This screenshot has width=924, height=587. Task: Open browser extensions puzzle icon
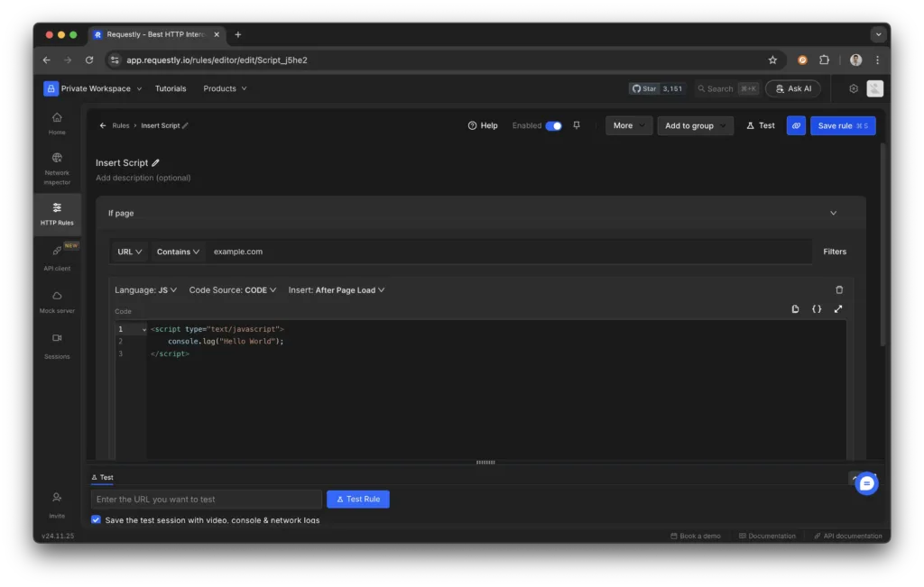tap(824, 60)
